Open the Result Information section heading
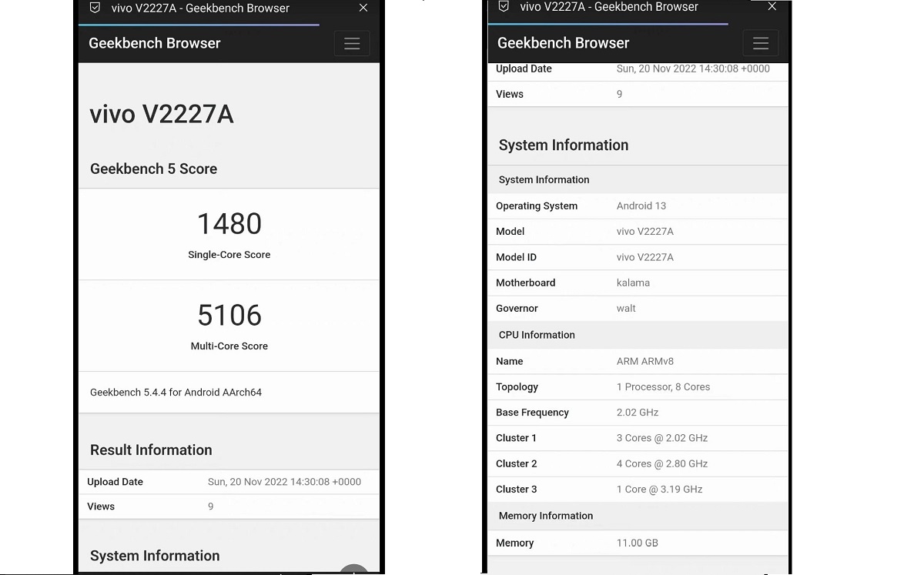Viewport: 924px width, 575px height. pyautogui.click(x=151, y=450)
